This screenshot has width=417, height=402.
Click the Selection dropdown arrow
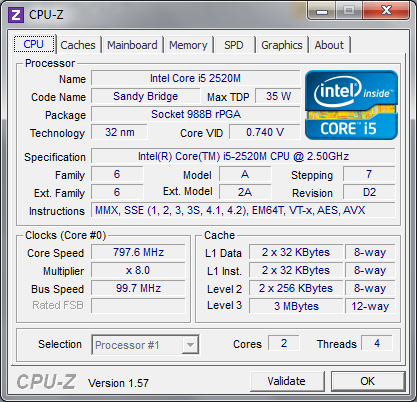pos(190,345)
